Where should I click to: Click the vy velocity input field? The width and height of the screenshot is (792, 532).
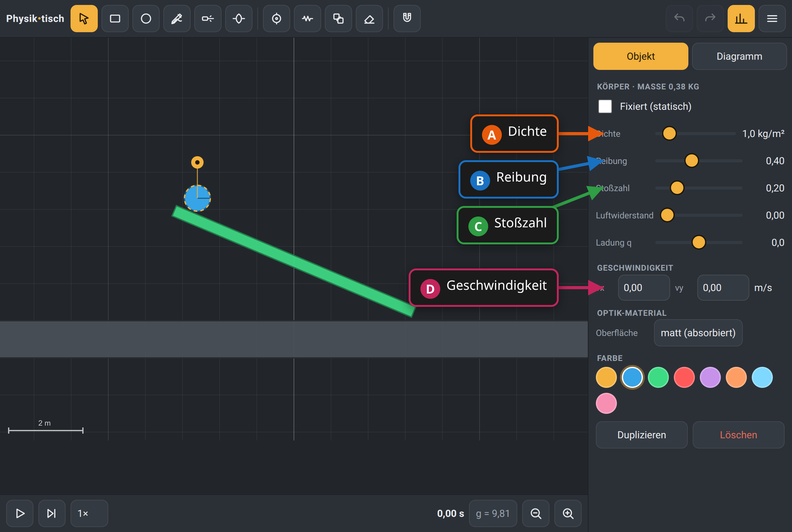point(723,288)
